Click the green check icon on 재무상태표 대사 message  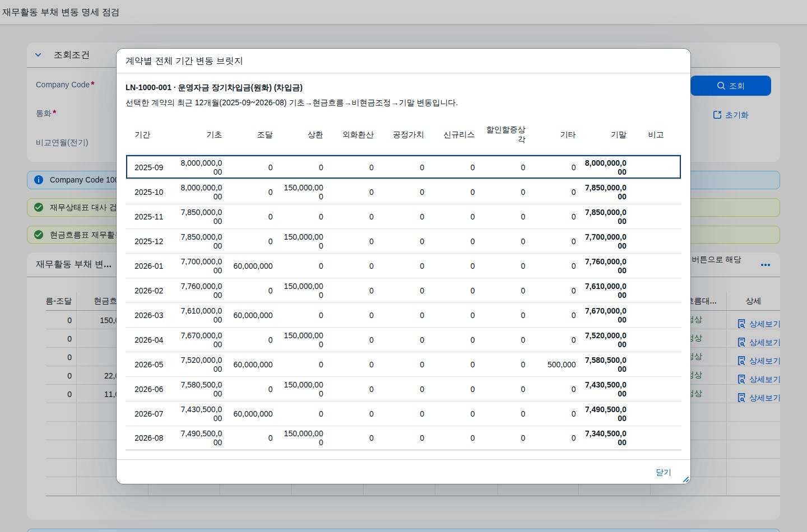point(39,207)
